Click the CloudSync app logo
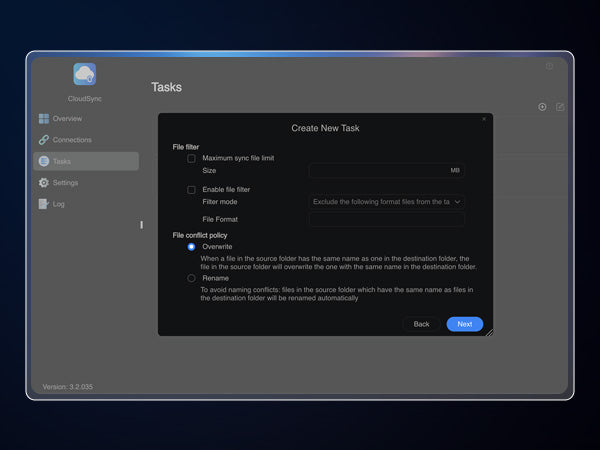This screenshot has height=450, width=600. tap(85, 75)
